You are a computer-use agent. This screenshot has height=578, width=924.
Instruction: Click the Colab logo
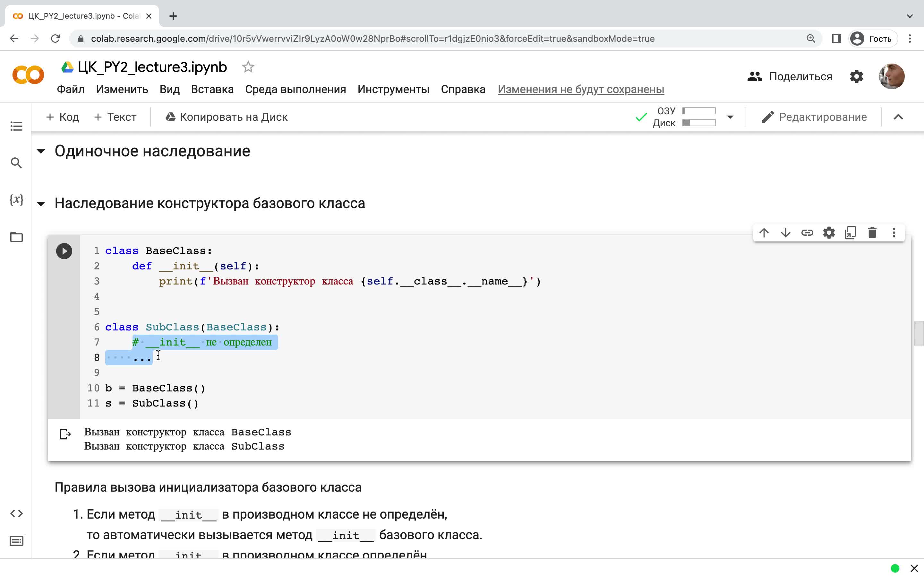[x=28, y=75]
